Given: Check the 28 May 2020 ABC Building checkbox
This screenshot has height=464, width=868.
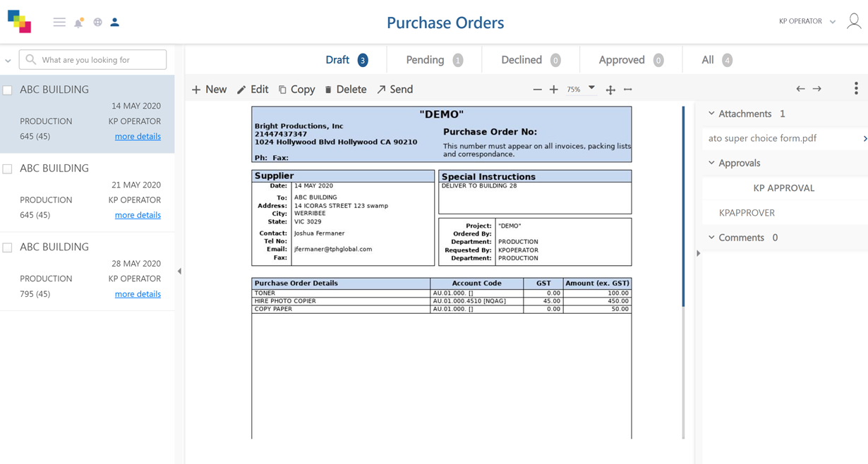Looking at the screenshot, I should pos(8,248).
